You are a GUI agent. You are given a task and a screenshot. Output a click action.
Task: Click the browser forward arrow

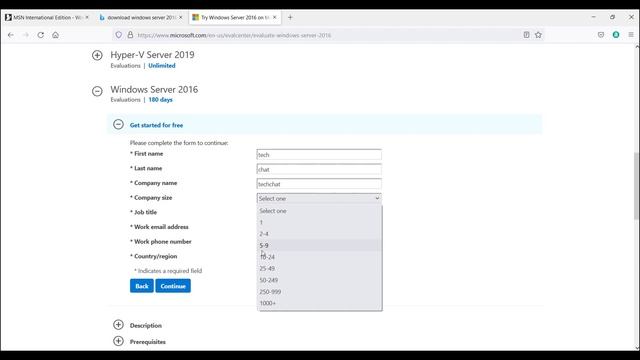26,35
